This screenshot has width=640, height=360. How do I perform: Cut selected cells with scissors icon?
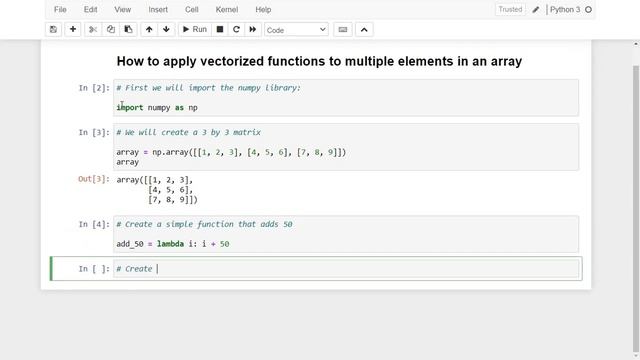tap(93, 29)
